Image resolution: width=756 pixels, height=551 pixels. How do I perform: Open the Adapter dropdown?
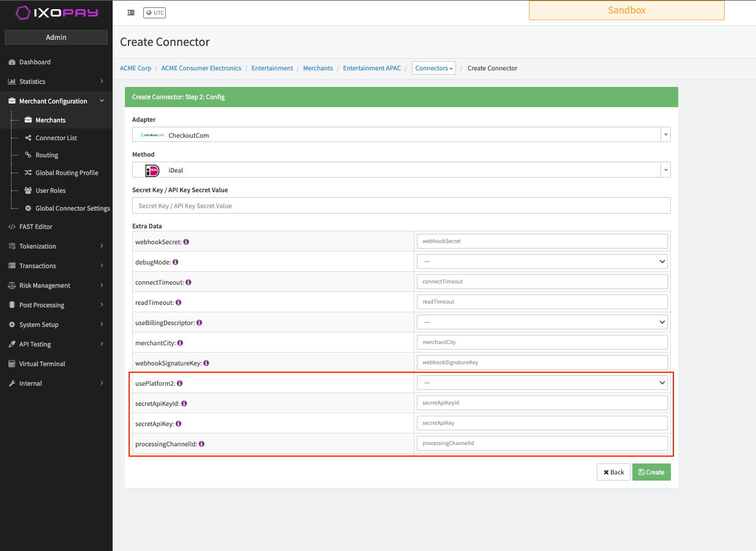pos(402,135)
